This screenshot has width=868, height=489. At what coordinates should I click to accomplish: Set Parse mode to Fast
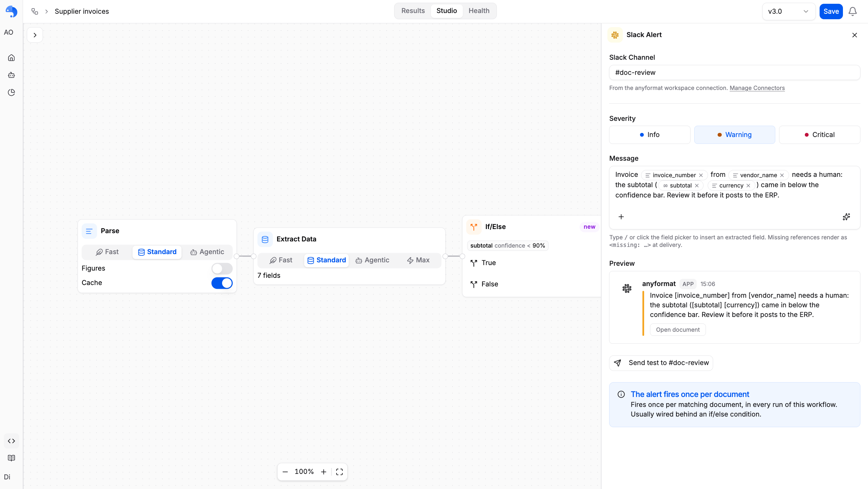coord(107,252)
